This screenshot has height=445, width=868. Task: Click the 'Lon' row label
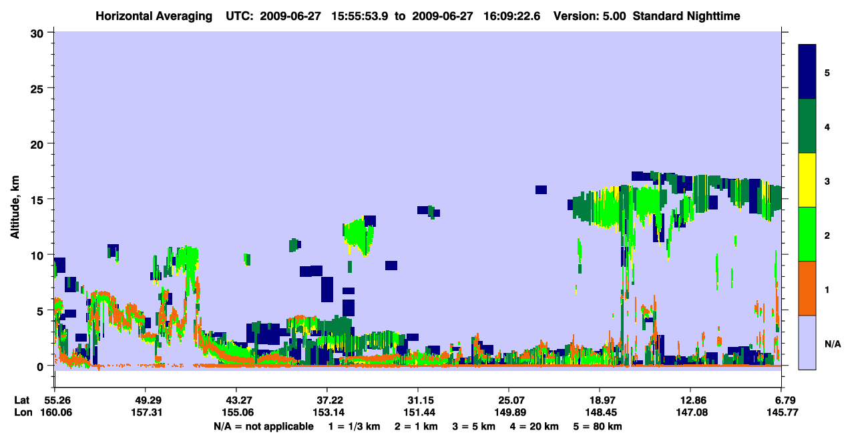click(23, 413)
